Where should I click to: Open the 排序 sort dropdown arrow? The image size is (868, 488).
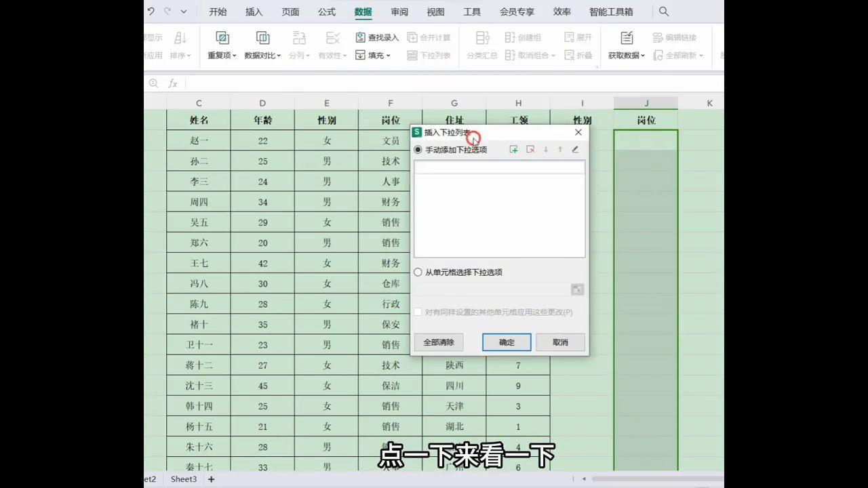pyautogui.click(x=189, y=56)
